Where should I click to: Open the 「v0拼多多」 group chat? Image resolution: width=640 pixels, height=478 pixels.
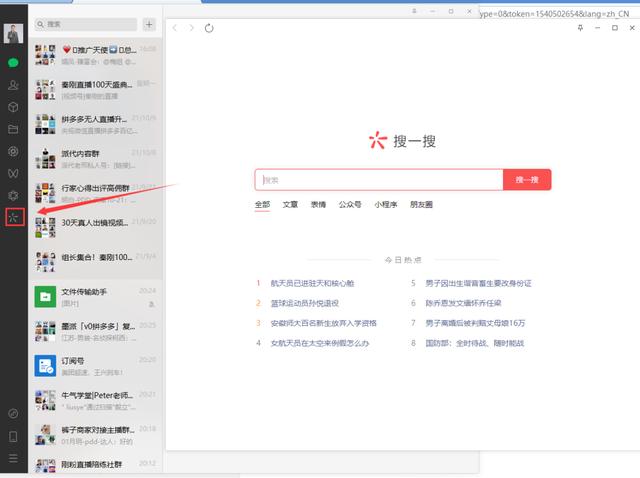(x=96, y=331)
